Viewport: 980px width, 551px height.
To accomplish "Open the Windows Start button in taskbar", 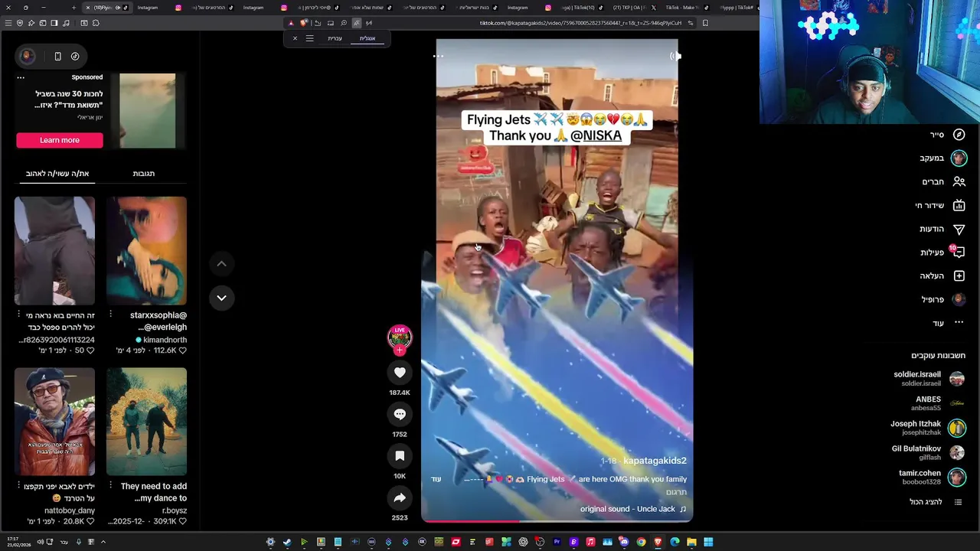I will click(x=708, y=542).
